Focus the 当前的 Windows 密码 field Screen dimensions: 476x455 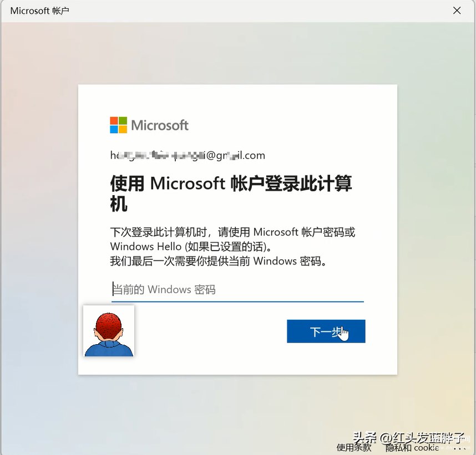point(237,290)
